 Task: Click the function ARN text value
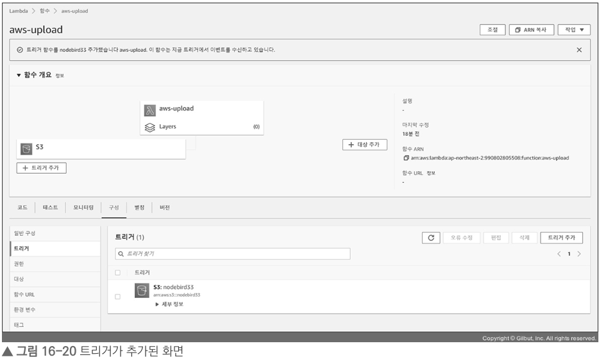490,158
